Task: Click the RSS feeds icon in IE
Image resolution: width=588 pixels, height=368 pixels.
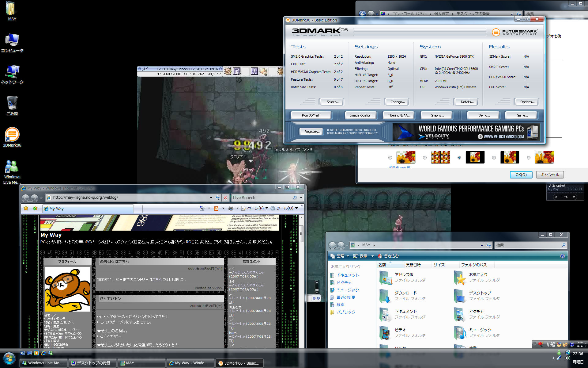Action: click(216, 208)
